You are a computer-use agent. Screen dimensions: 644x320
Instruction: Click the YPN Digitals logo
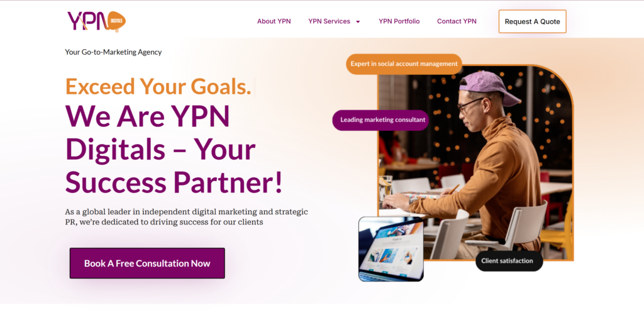coord(96,21)
